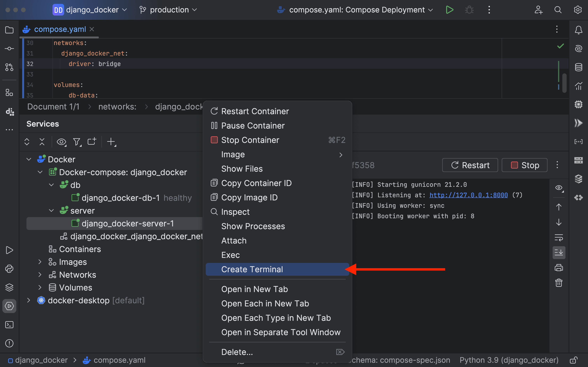Click the green Run button in toolbar
The image size is (588, 367).
[449, 10]
